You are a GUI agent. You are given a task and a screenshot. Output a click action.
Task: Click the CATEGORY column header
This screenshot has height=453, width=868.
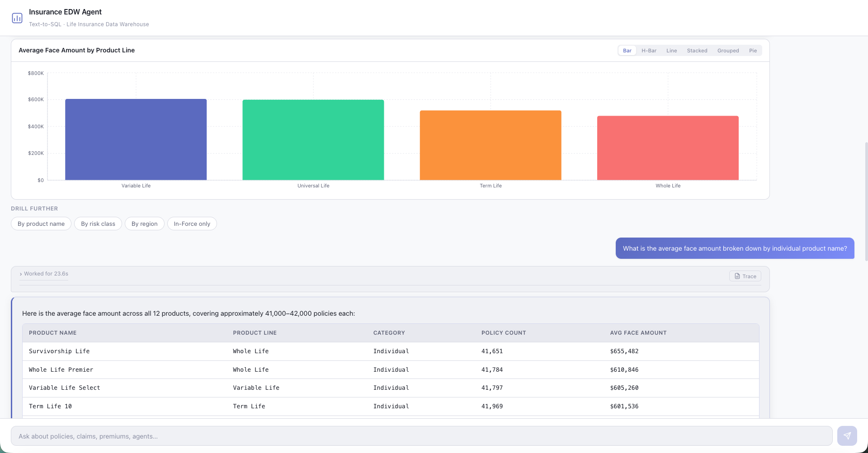click(389, 333)
